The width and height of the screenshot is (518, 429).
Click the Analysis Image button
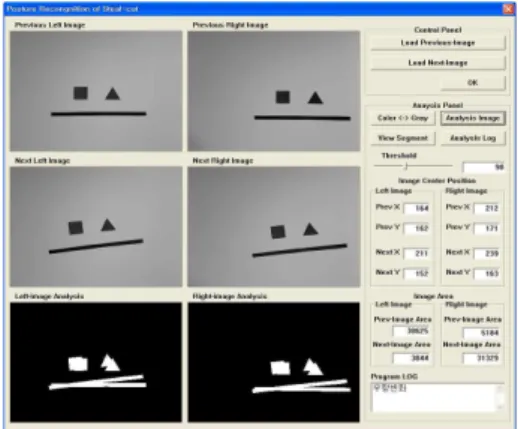pyautogui.click(x=473, y=118)
